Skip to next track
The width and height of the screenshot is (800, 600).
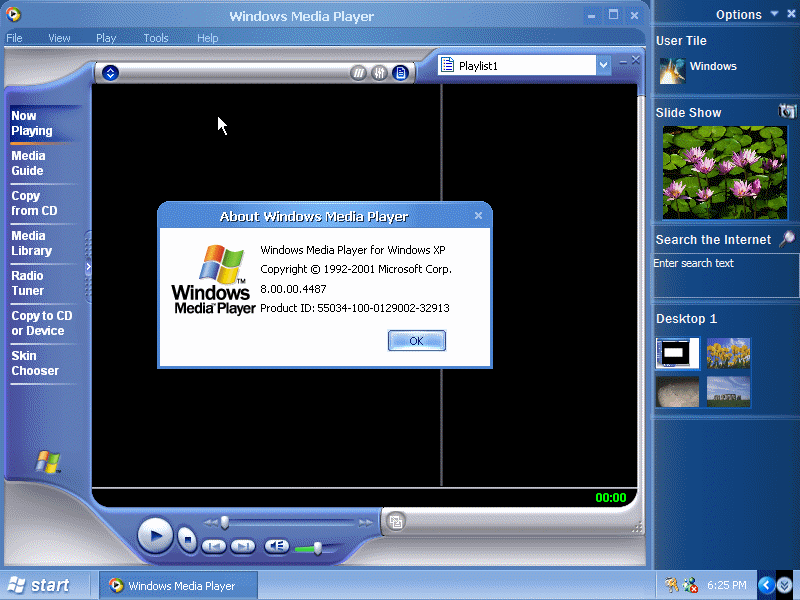tap(243, 546)
